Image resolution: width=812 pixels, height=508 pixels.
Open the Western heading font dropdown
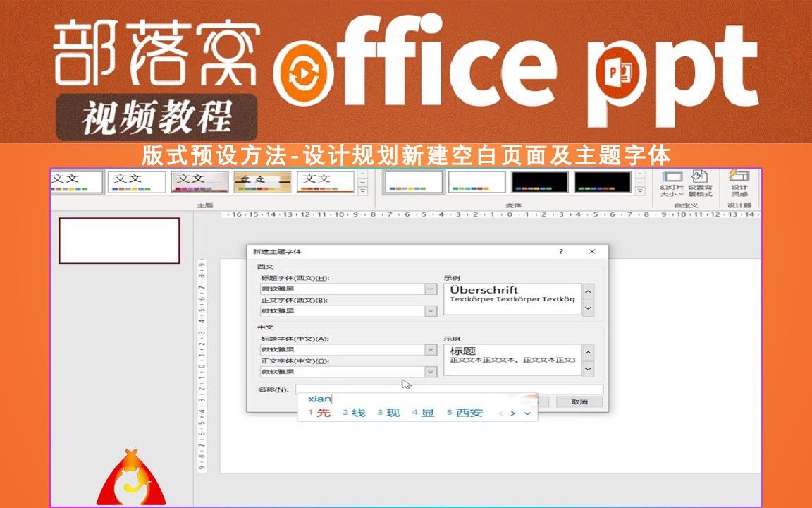point(429,289)
